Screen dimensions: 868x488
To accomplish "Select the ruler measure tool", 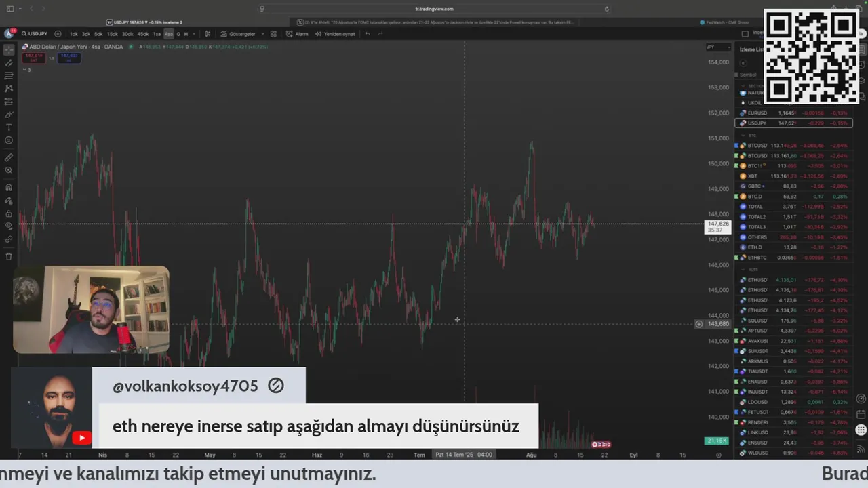I will (9, 157).
